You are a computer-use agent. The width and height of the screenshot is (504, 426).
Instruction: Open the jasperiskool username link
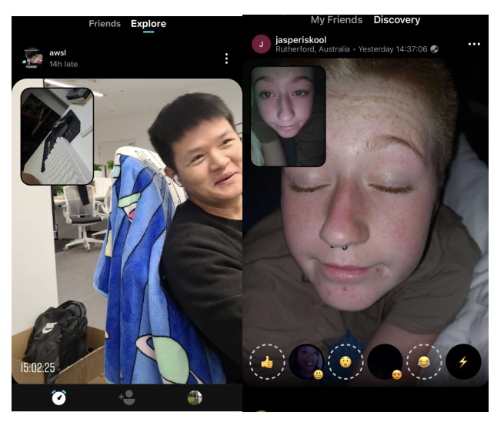coord(302,39)
